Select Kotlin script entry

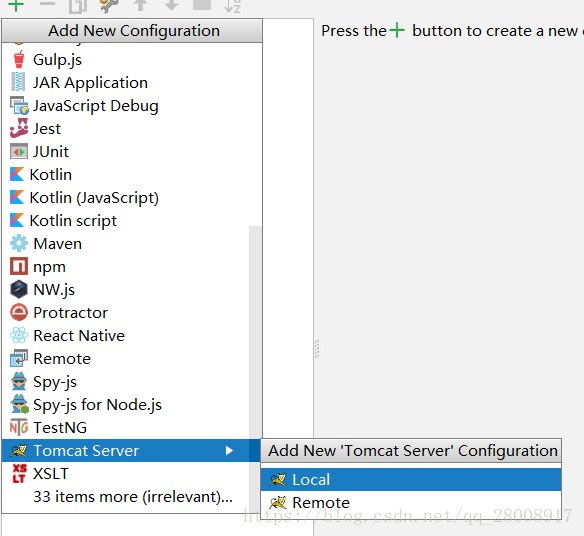point(132,221)
